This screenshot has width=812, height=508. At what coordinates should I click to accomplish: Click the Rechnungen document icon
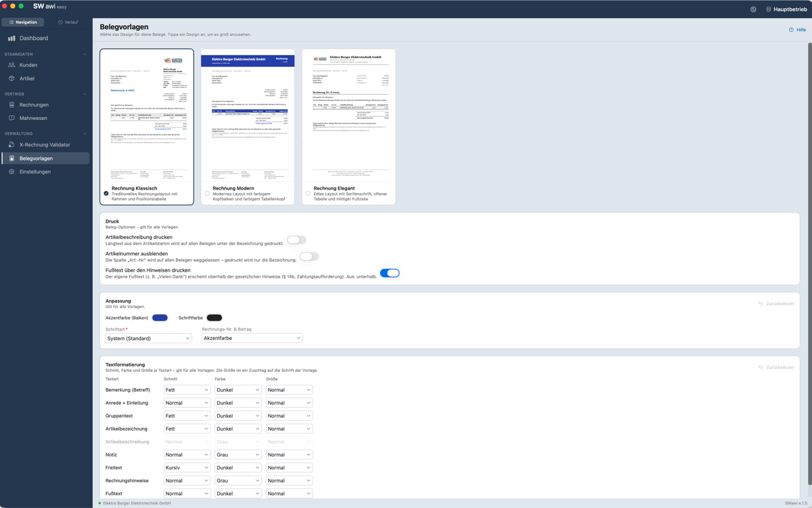click(12, 105)
